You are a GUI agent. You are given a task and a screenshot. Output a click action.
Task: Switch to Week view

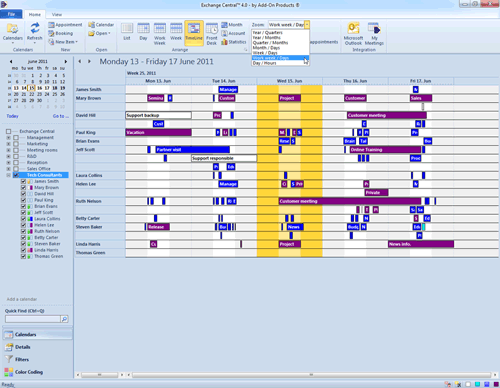tap(176, 33)
